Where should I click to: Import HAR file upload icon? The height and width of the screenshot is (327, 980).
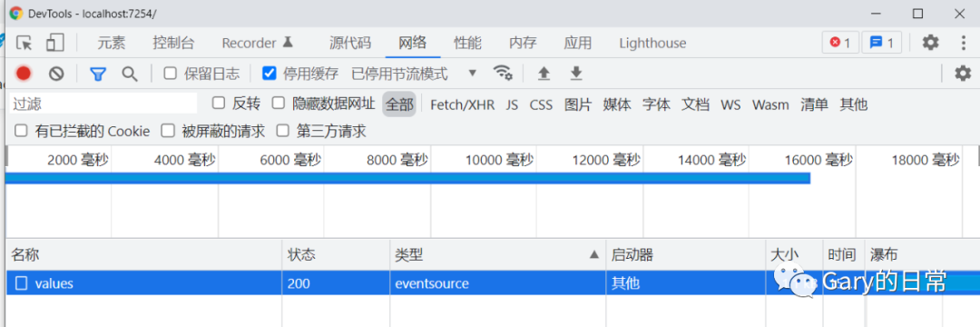[x=544, y=74]
